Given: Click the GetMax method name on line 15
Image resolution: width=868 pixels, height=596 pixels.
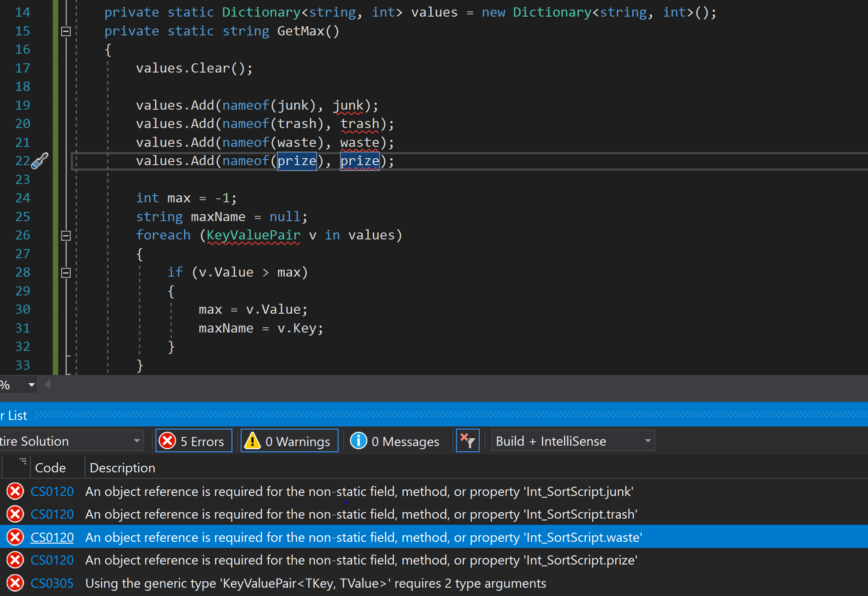Looking at the screenshot, I should pos(301,31).
